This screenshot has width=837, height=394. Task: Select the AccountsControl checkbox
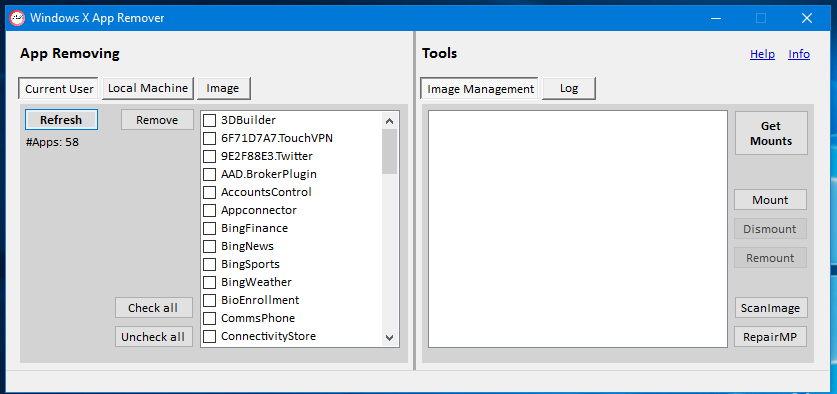point(210,192)
